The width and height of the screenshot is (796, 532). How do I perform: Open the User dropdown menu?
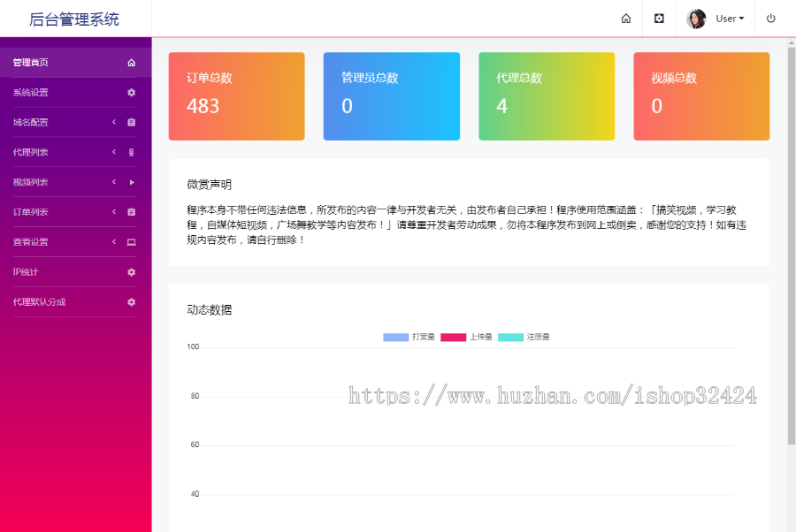pyautogui.click(x=727, y=18)
